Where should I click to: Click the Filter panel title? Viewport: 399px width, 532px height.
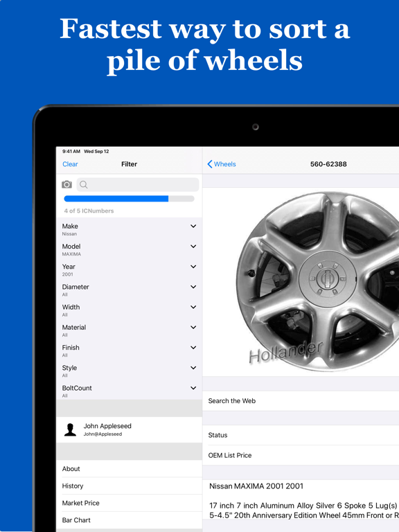tap(130, 164)
